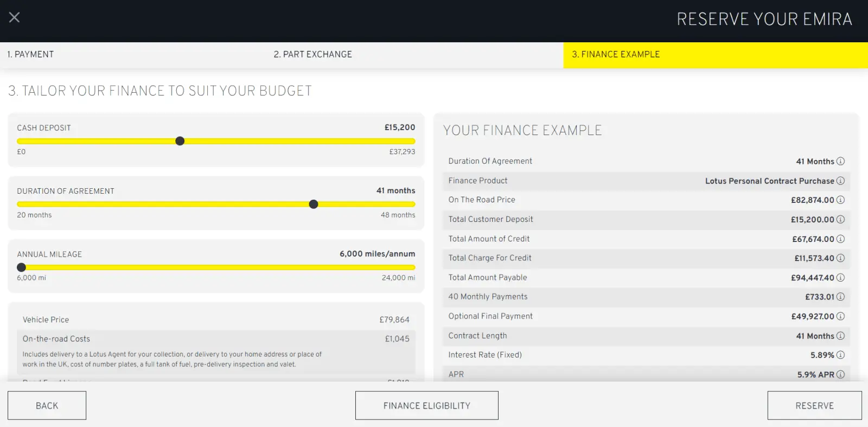
Task: Click info icon for Interest Rate (Fixed)
Action: pos(840,355)
